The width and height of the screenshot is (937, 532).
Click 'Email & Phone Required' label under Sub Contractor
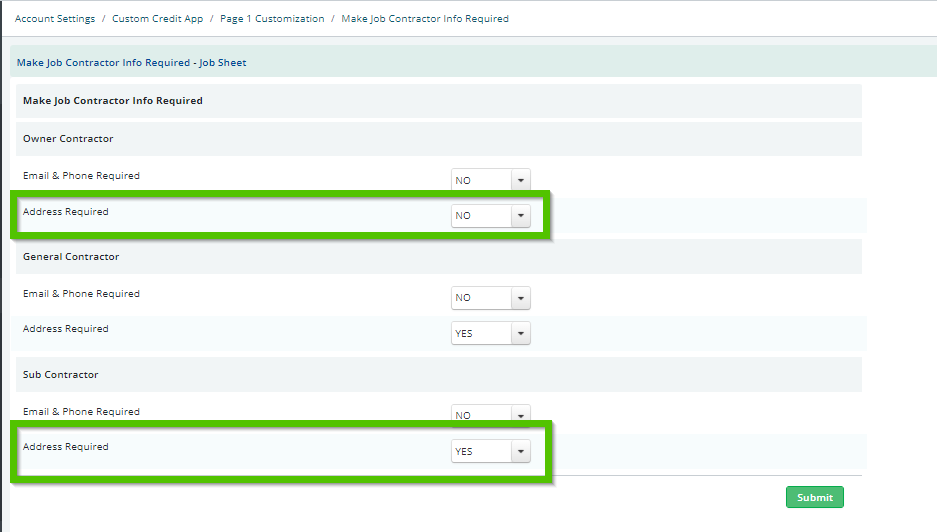(81, 412)
